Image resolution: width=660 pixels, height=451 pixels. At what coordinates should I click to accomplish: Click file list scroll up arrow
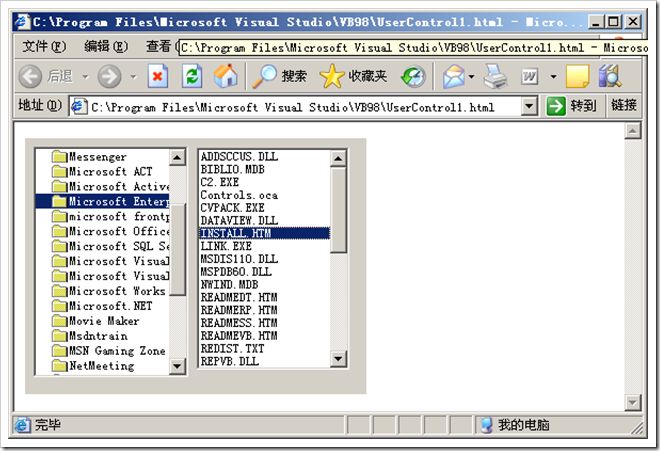(338, 158)
